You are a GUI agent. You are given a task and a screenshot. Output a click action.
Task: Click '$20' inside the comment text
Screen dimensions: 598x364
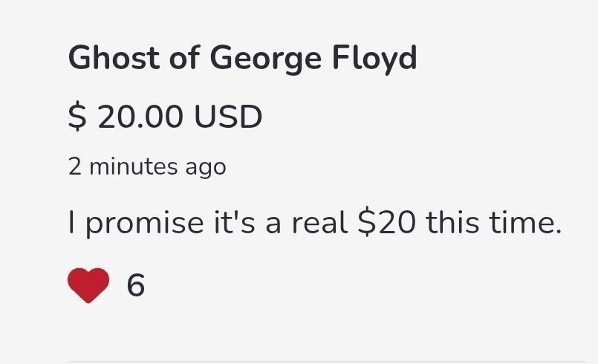tap(386, 223)
